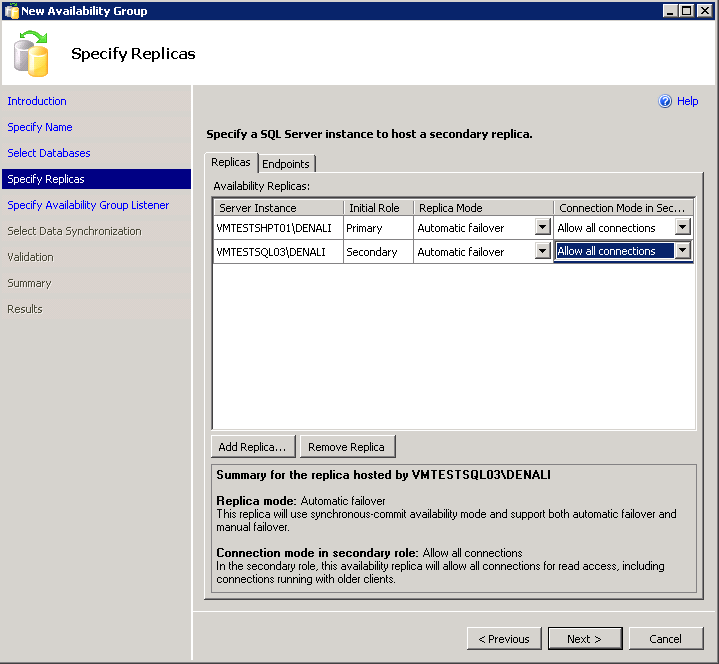Screen dimensions: 719x664
Task: Select the Replicas tab
Action: [x=231, y=162]
